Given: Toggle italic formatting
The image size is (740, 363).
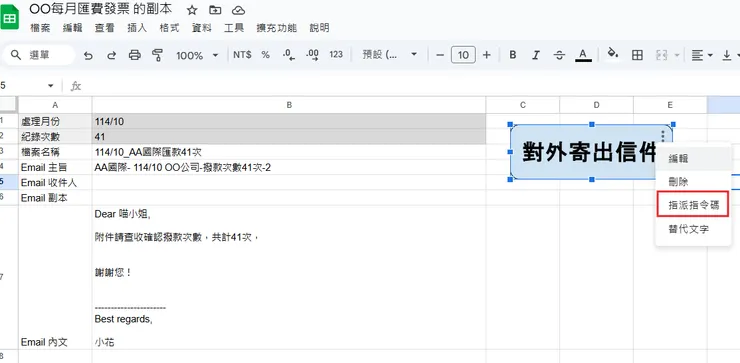Looking at the screenshot, I should [536, 55].
